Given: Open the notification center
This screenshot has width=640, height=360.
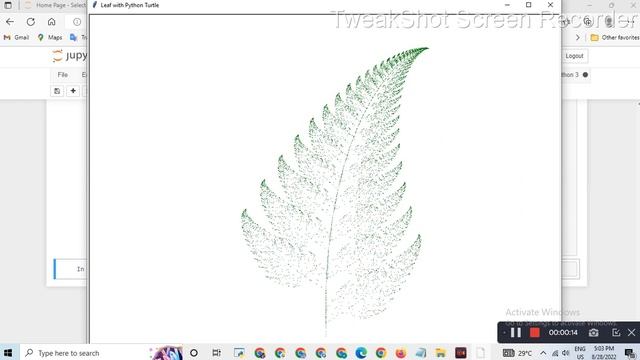Looking at the screenshot, I should (630, 353).
